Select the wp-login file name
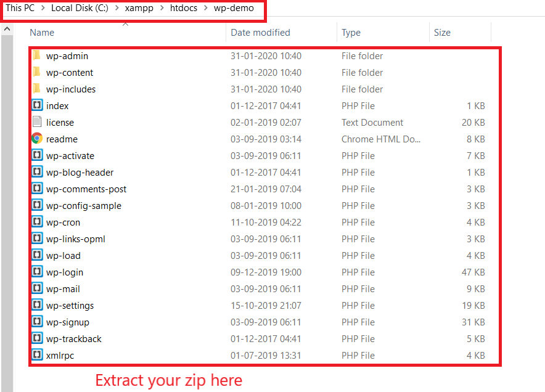545x392 pixels. [x=65, y=273]
